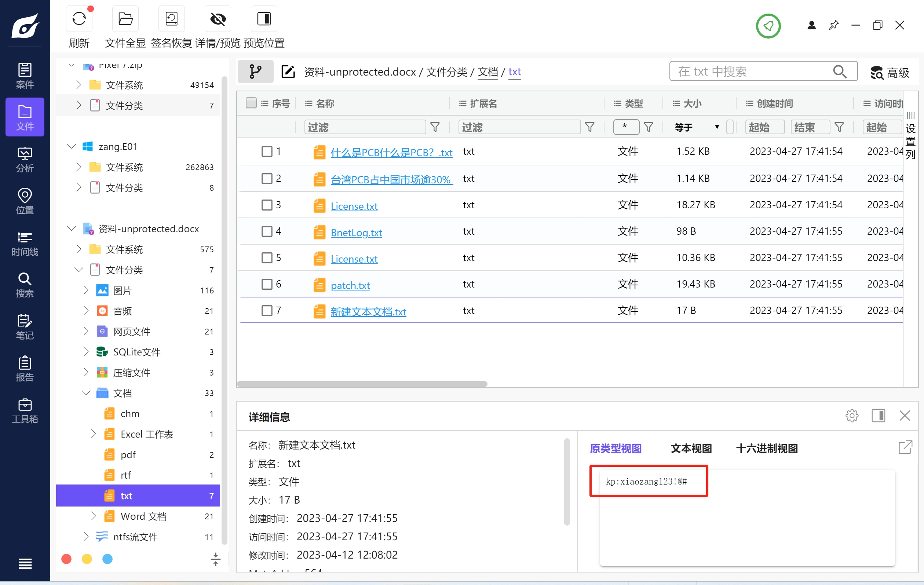Click the 签名恢复 toolbar icon
This screenshot has width=924, height=585.
coord(171,19)
